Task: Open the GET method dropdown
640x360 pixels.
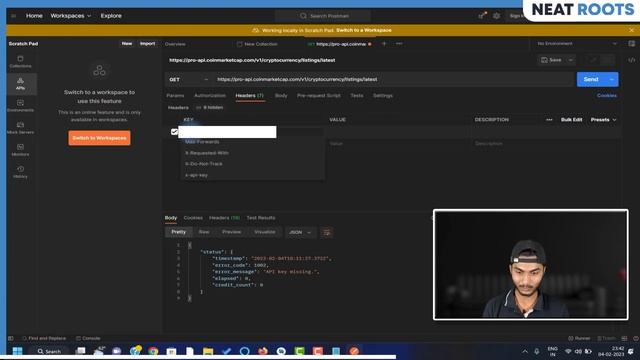Action: point(189,80)
